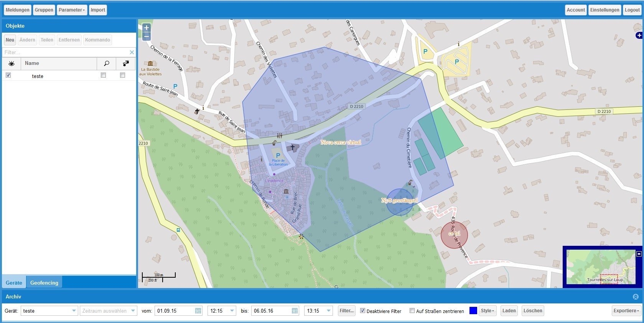Click the bis date field 06.05.16
644x323 pixels.
point(272,311)
